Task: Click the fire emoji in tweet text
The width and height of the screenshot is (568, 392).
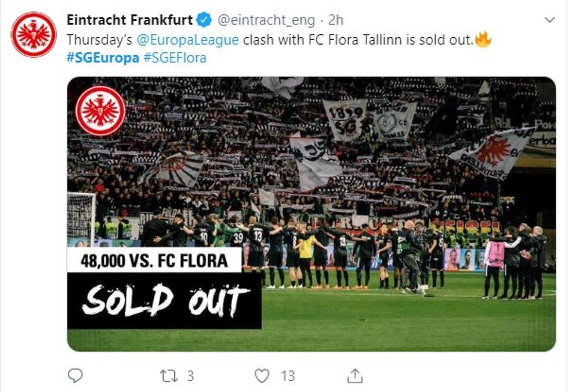Action: click(x=483, y=39)
